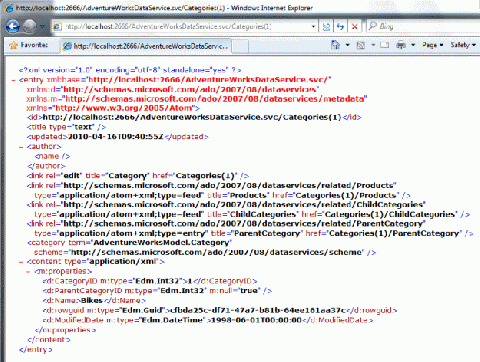Open the recent pages dropdown arrow
The height and width of the screenshot is (362, 480).
click(42, 26)
